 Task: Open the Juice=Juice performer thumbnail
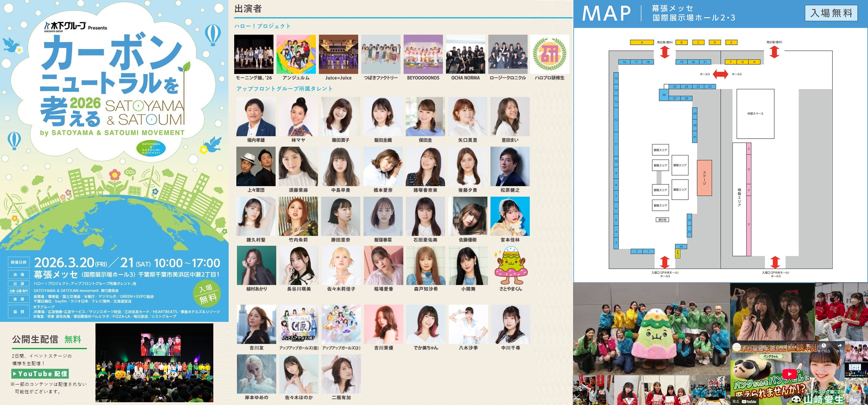click(x=338, y=54)
